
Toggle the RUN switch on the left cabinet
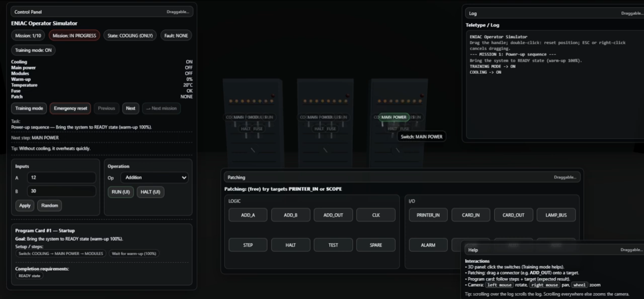coord(269,117)
